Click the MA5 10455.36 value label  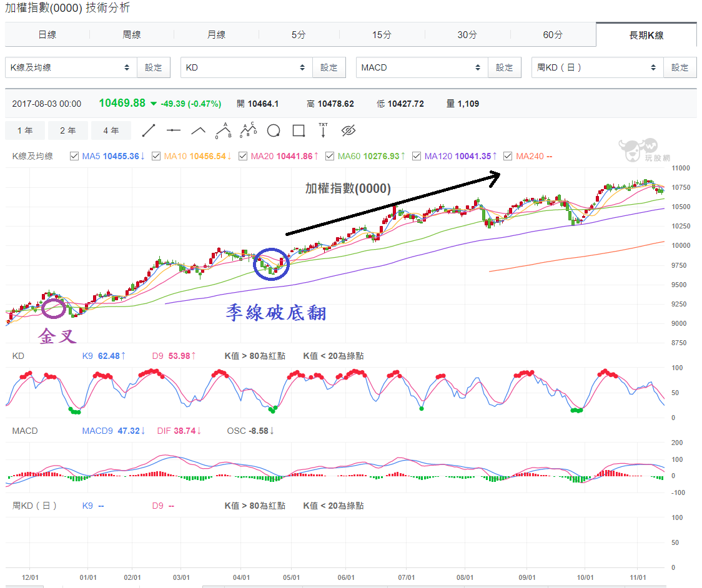113,156
